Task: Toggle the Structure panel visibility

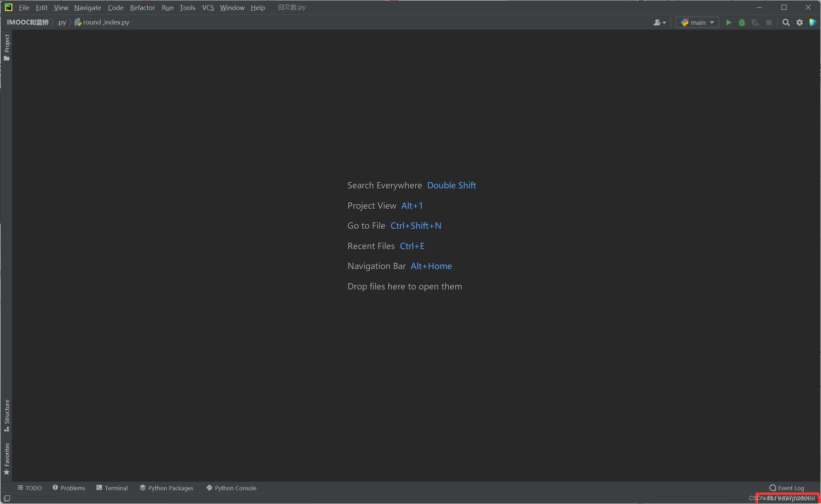Action: (8, 417)
